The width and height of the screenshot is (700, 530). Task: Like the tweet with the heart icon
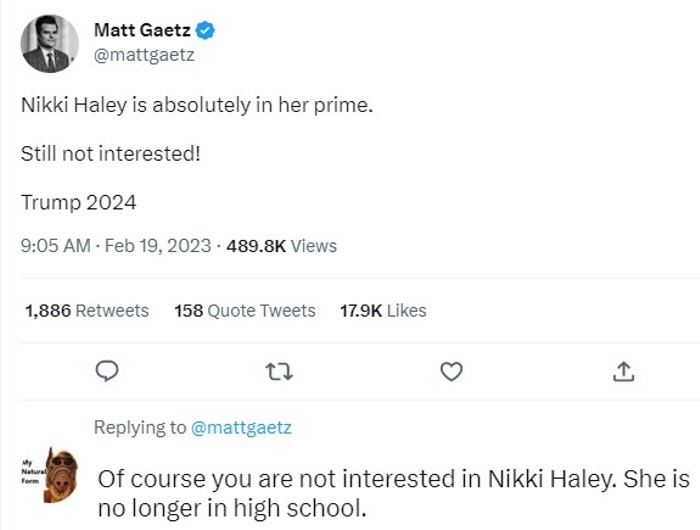451,372
